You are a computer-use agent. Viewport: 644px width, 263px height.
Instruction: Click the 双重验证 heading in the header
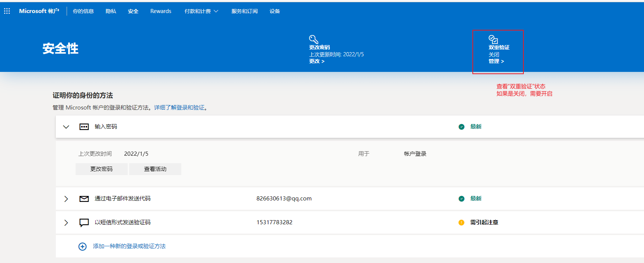click(x=499, y=47)
